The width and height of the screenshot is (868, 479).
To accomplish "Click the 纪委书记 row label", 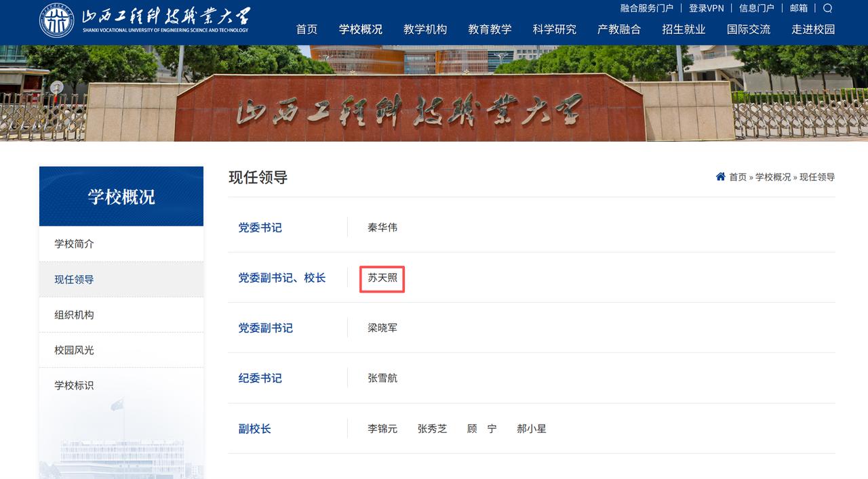I will [260, 378].
